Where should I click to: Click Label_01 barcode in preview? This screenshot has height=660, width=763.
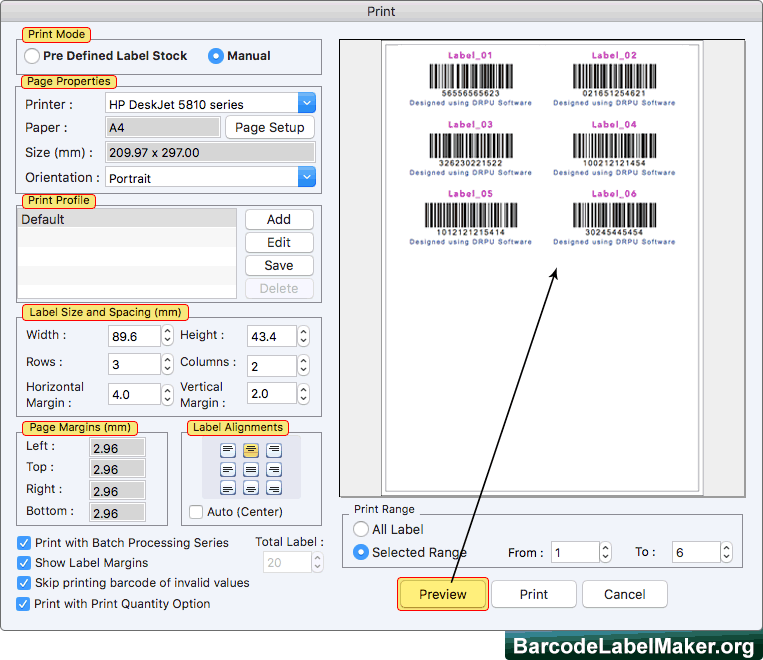(471, 76)
